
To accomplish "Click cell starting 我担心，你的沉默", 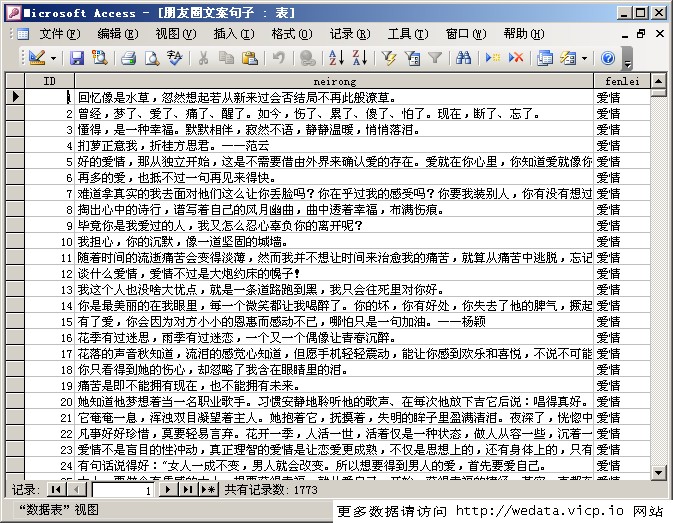I will pyautogui.click(x=334, y=242).
